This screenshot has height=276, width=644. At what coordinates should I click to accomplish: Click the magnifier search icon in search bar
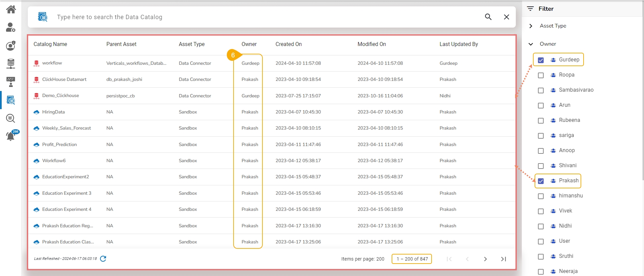tap(488, 17)
